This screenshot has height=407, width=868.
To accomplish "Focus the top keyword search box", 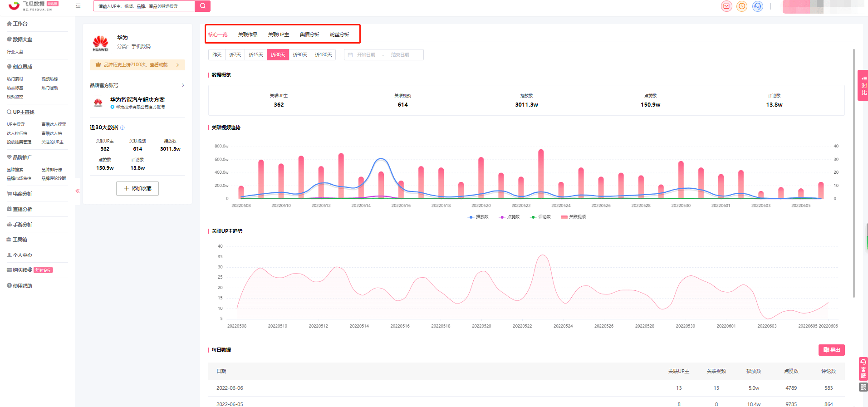I will [144, 6].
